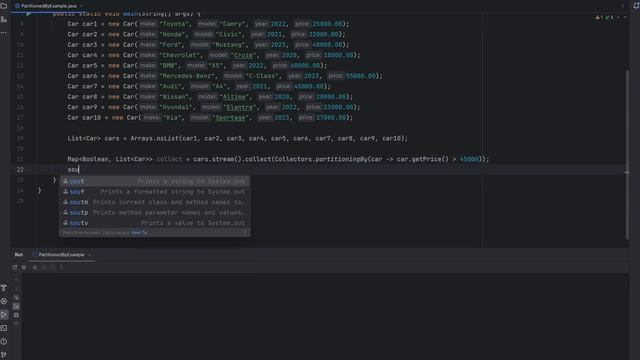Click line number 22 in gutter
Image resolution: width=640 pixels, height=360 pixels.
point(20,169)
